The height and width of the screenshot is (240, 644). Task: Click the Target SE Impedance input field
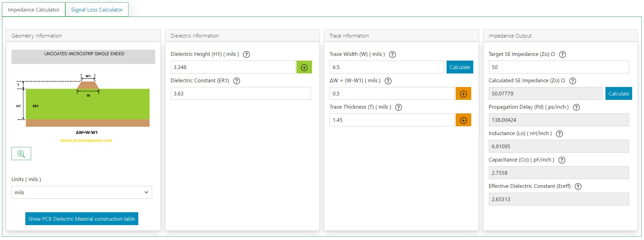[558, 67]
